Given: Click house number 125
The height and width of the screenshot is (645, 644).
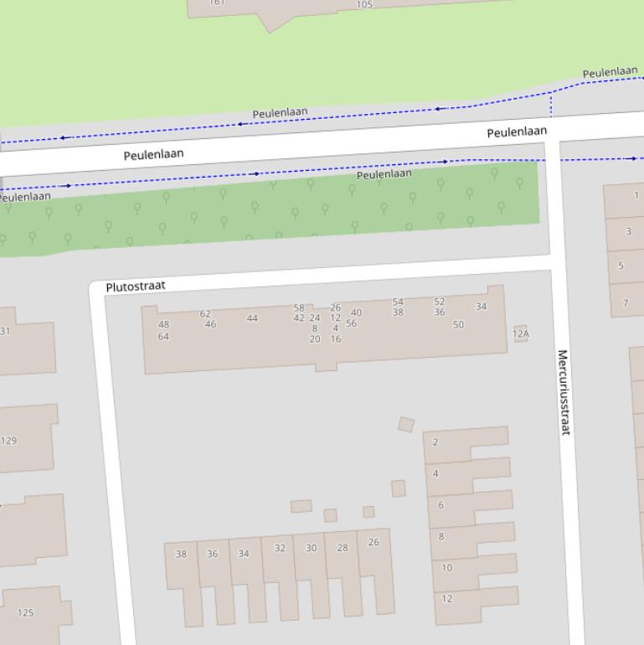Looking at the screenshot, I should 25,613.
